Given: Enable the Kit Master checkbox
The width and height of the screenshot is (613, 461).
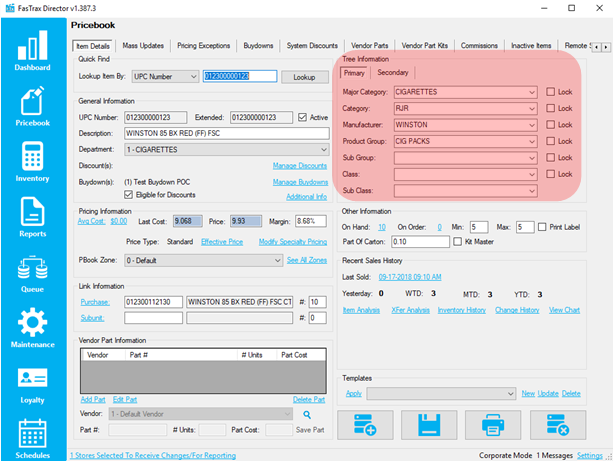Looking at the screenshot, I should [457, 242].
